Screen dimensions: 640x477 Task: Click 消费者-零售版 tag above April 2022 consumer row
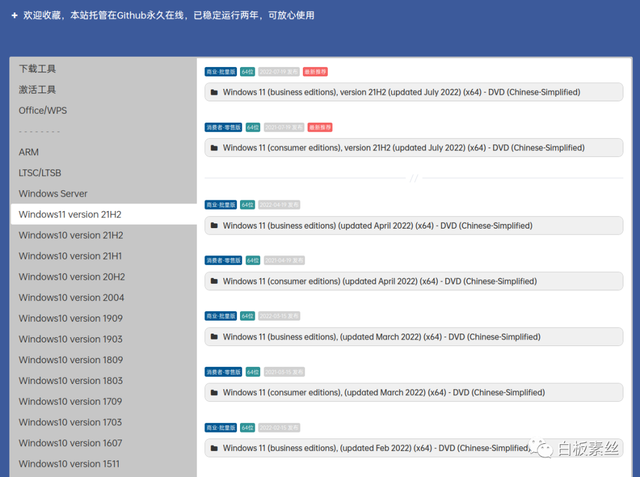click(223, 260)
